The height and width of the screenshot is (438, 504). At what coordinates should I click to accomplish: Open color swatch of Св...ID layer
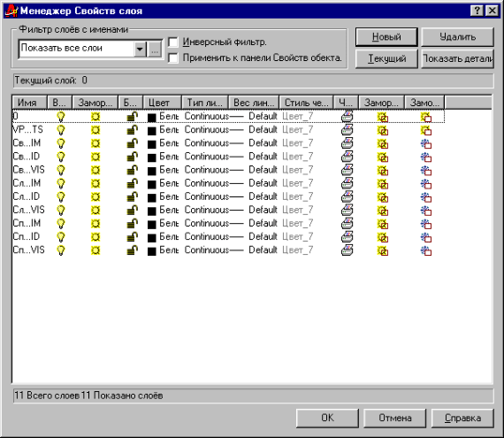tap(151, 158)
